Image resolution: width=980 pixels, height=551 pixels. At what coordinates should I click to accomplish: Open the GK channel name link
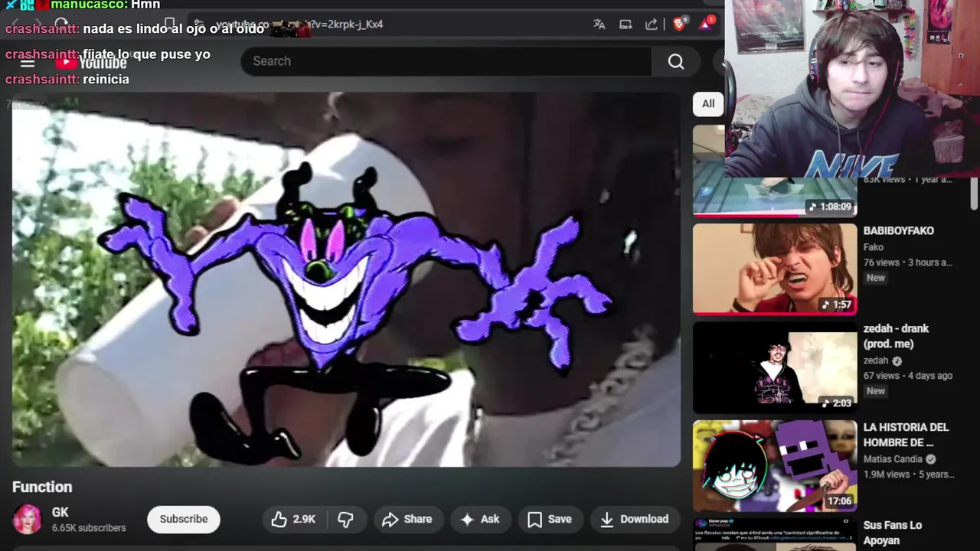(x=60, y=513)
